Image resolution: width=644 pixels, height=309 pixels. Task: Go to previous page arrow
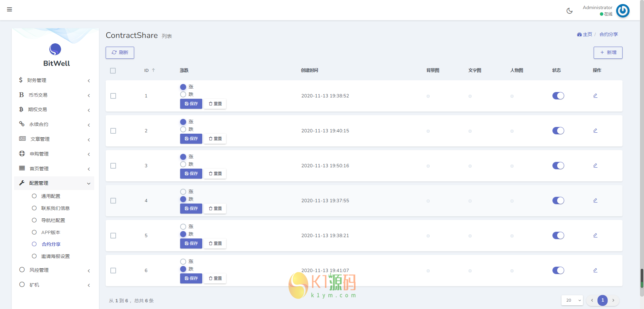[592, 300]
